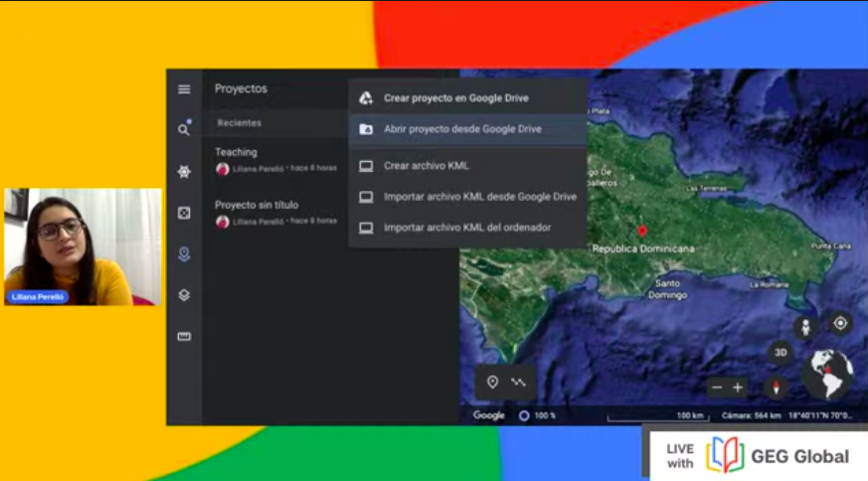868x481 pixels.
Task: Click the GEG Global logo banner
Action: pyautogui.click(x=759, y=455)
